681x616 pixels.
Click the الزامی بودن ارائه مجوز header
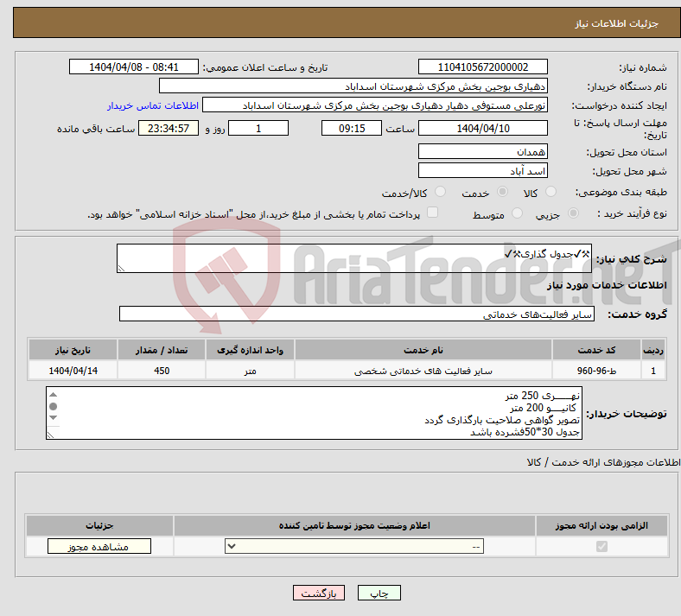coord(601,525)
